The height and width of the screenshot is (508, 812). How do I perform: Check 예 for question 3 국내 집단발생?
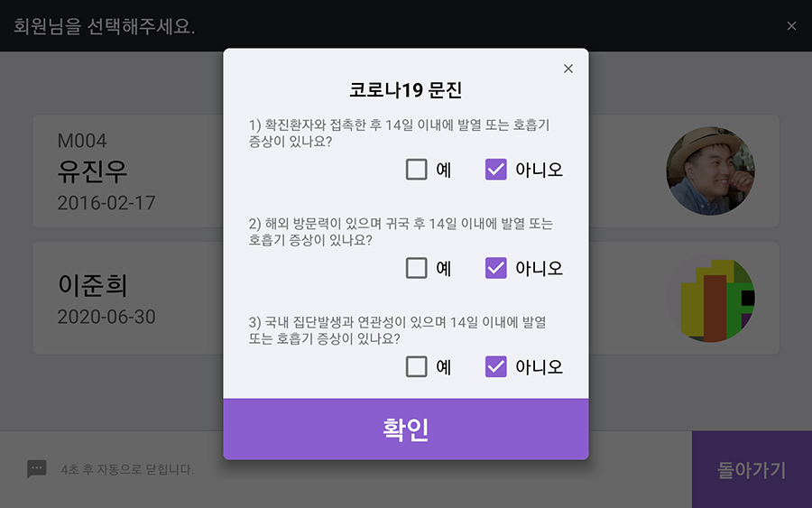click(x=416, y=366)
